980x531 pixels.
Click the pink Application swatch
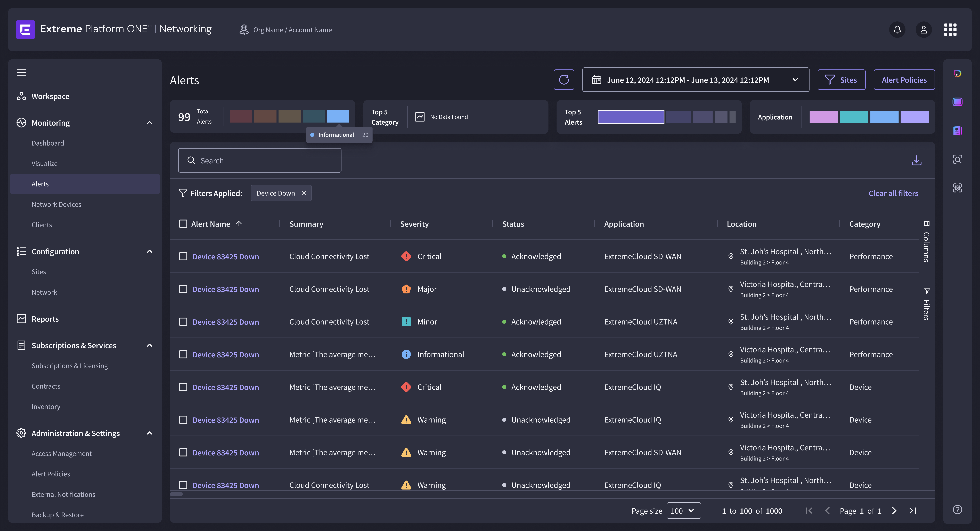pos(823,117)
